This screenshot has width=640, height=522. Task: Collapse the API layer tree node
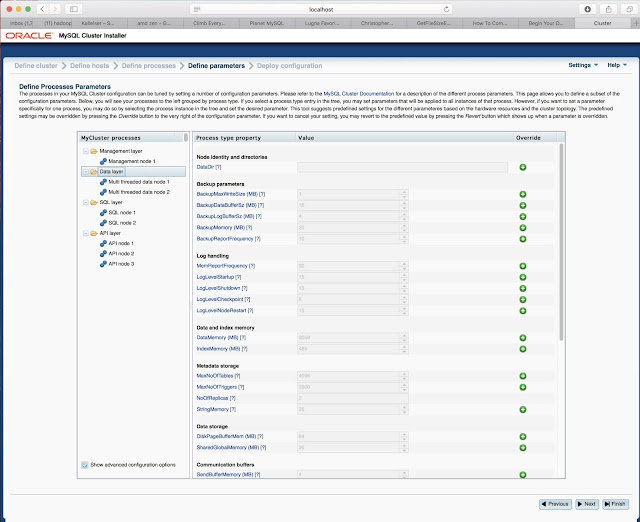click(x=86, y=233)
